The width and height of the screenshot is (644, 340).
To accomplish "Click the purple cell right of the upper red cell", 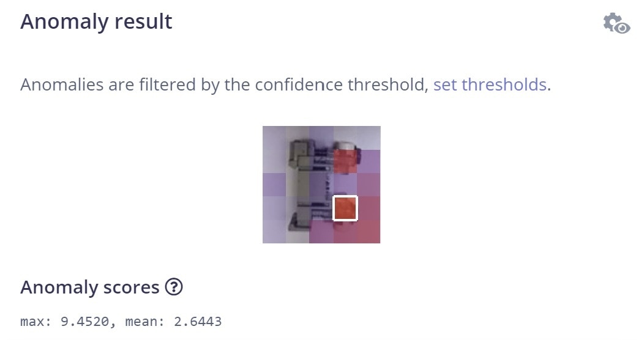I will pos(369,161).
